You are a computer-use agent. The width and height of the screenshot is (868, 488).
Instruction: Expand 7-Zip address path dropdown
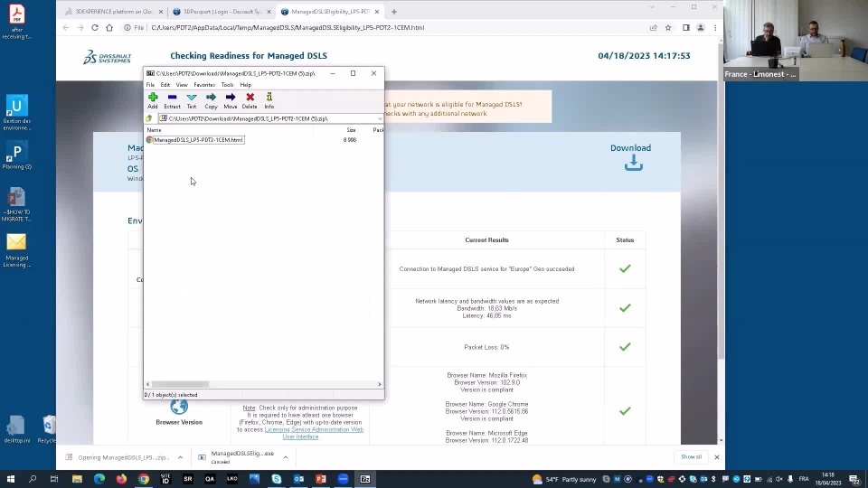[380, 118]
